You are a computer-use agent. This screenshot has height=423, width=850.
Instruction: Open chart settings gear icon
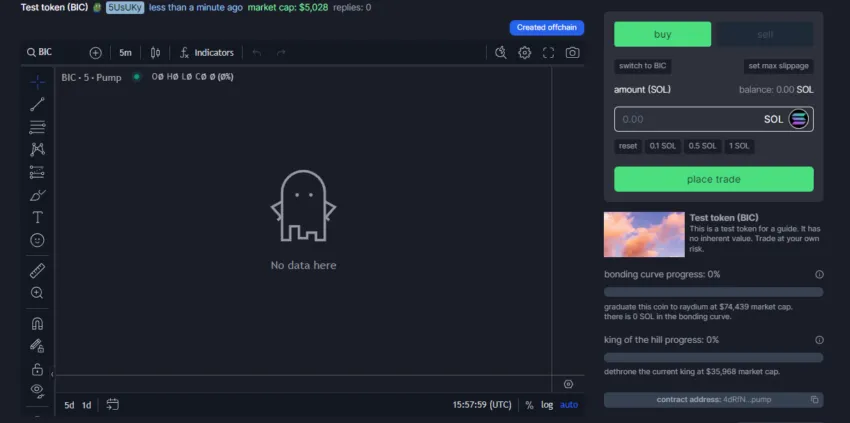[524, 52]
